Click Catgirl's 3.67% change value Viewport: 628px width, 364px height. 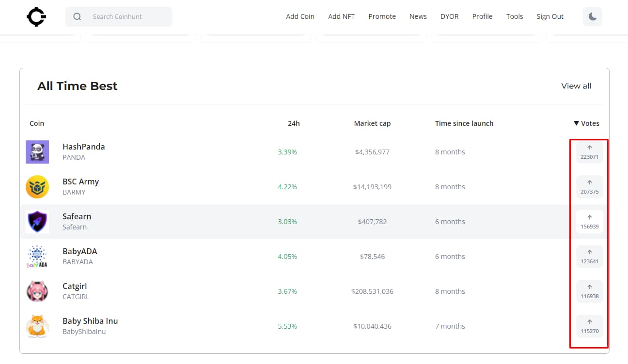287,291
